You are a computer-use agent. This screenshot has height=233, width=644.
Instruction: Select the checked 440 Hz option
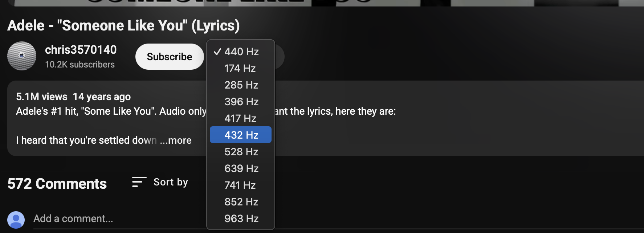[x=241, y=52]
